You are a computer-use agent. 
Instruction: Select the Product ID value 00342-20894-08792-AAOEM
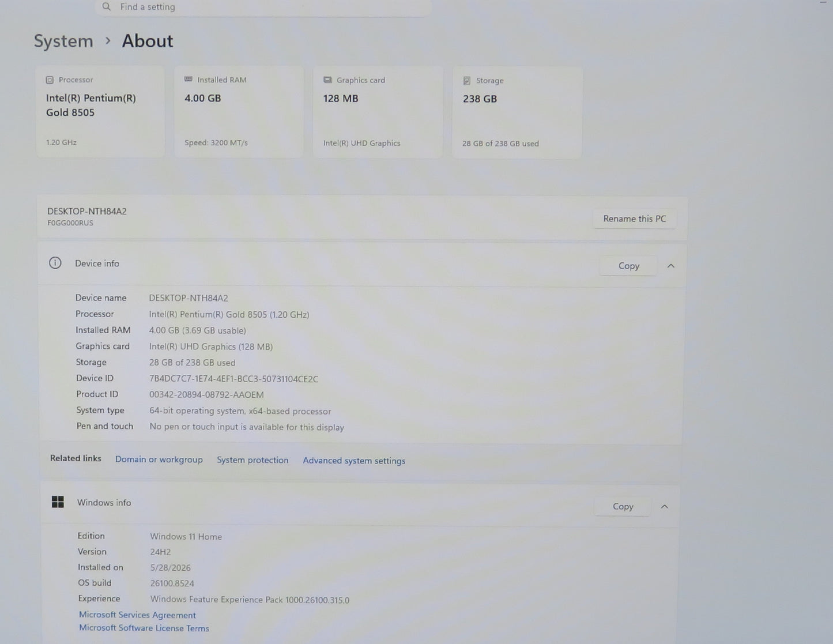(x=206, y=395)
